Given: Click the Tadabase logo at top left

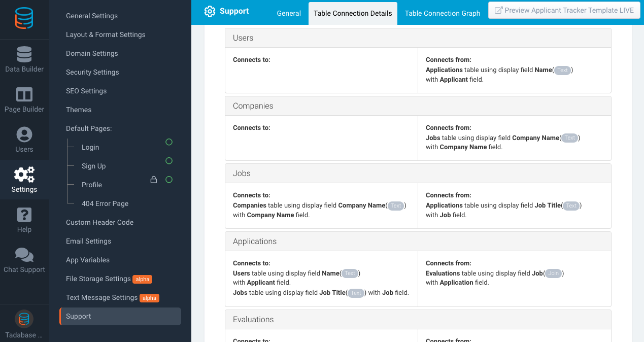Looking at the screenshot, I should 24,19.
